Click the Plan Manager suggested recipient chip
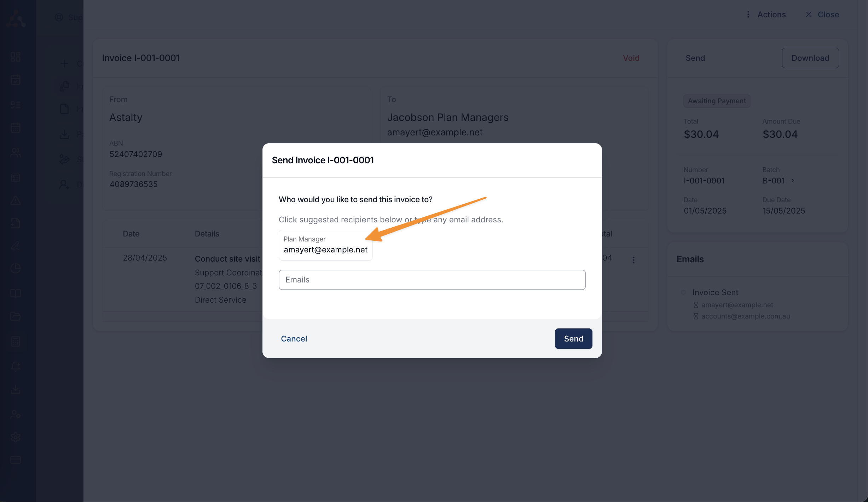The image size is (868, 502). click(325, 245)
